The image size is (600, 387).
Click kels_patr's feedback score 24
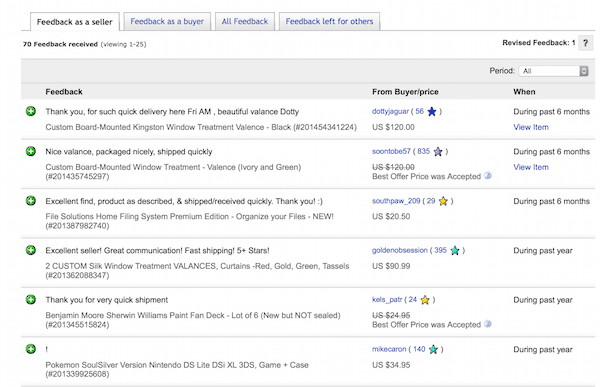412,300
